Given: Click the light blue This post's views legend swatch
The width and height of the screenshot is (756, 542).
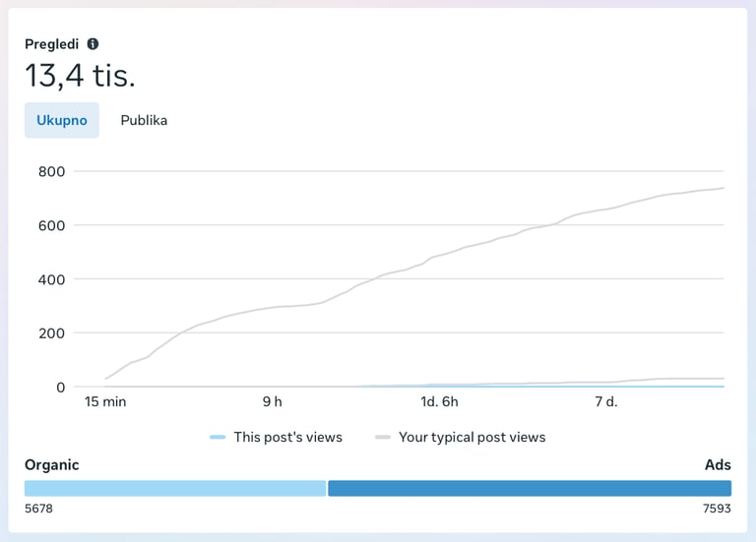Looking at the screenshot, I should coord(218,437).
